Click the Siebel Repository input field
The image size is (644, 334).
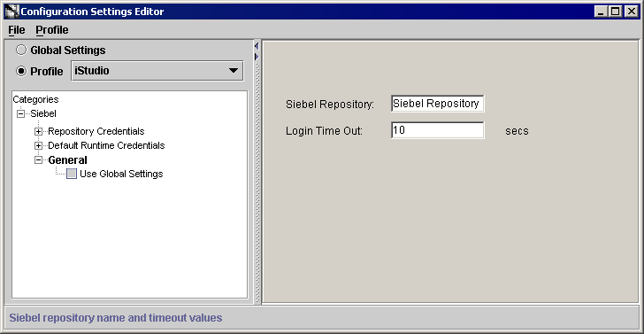tap(437, 104)
